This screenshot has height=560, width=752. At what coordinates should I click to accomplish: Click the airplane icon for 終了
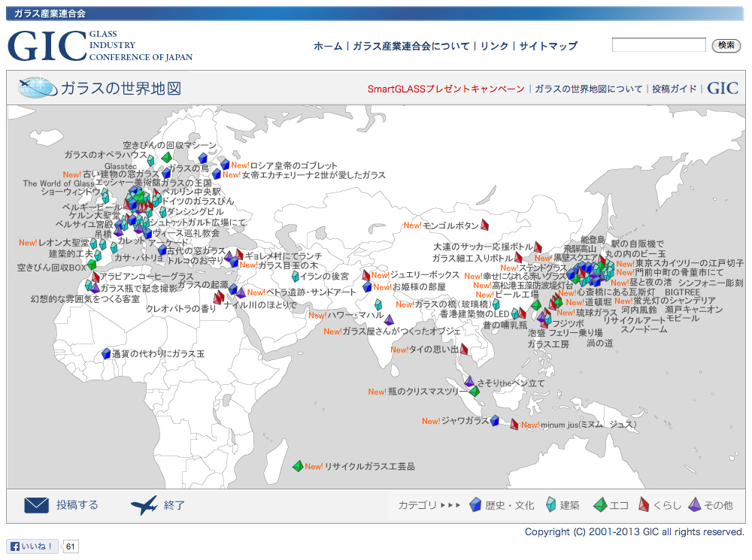(x=144, y=505)
